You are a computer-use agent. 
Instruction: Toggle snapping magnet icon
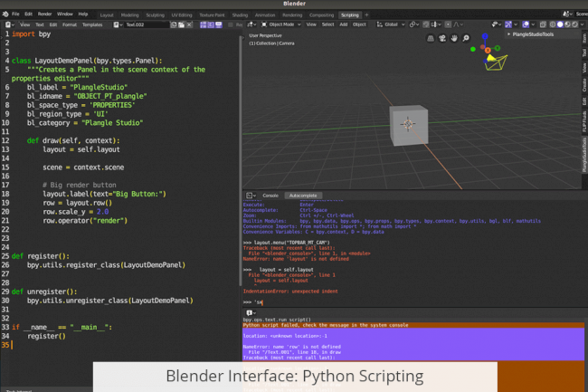426,24
